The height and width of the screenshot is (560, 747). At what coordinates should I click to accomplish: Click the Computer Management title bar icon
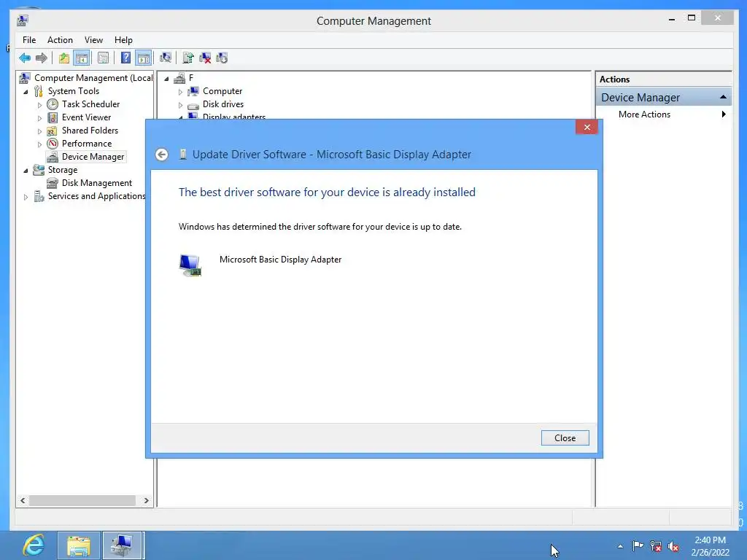point(23,20)
